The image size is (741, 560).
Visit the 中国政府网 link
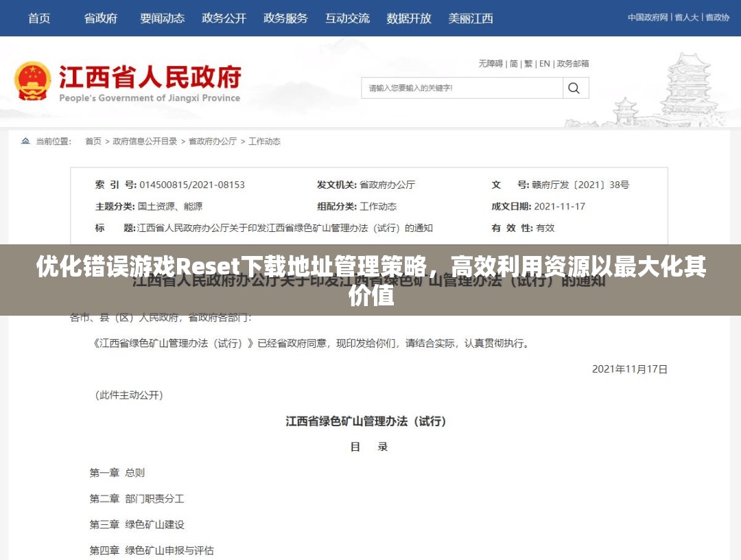click(x=648, y=17)
